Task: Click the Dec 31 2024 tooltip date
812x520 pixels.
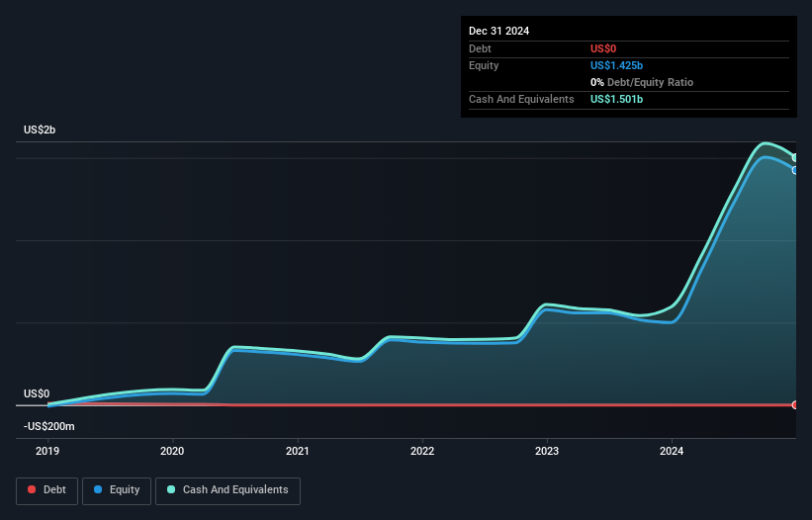Action: (498, 31)
